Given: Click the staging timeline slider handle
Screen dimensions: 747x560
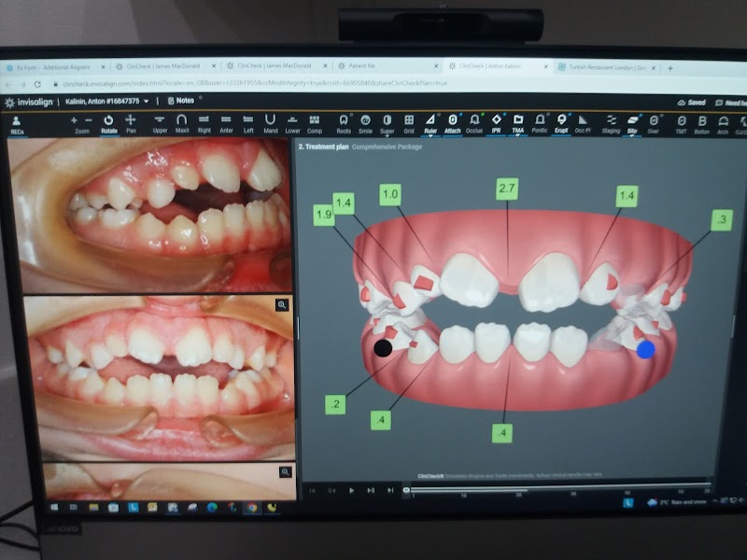Looking at the screenshot, I should tap(405, 489).
